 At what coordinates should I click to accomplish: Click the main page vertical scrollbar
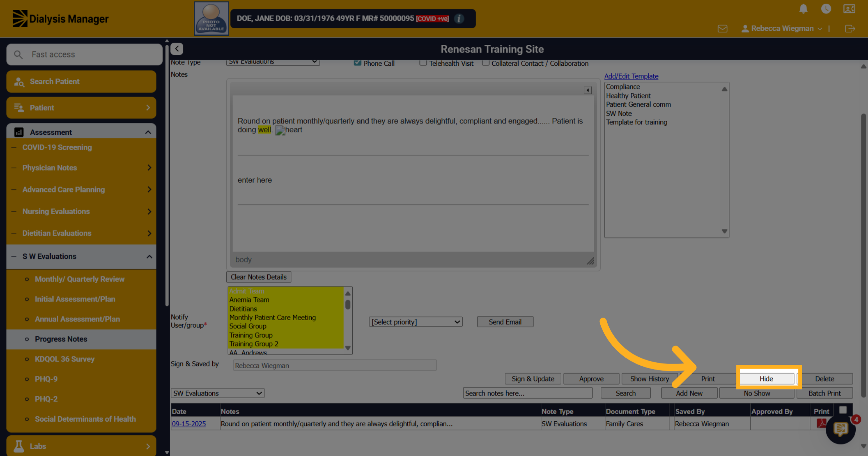pos(863,256)
